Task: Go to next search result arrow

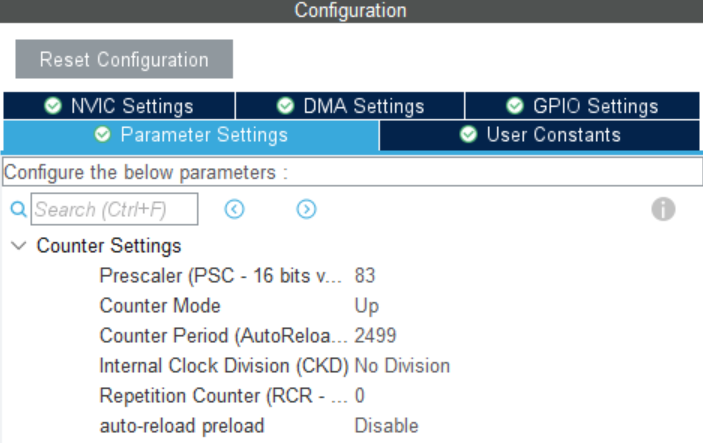Action: point(307,209)
